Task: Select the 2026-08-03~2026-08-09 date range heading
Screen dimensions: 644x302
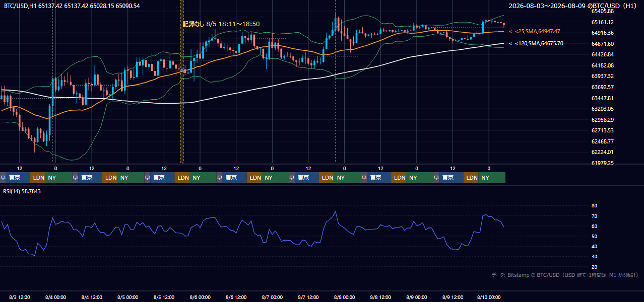Action: (x=573, y=6)
